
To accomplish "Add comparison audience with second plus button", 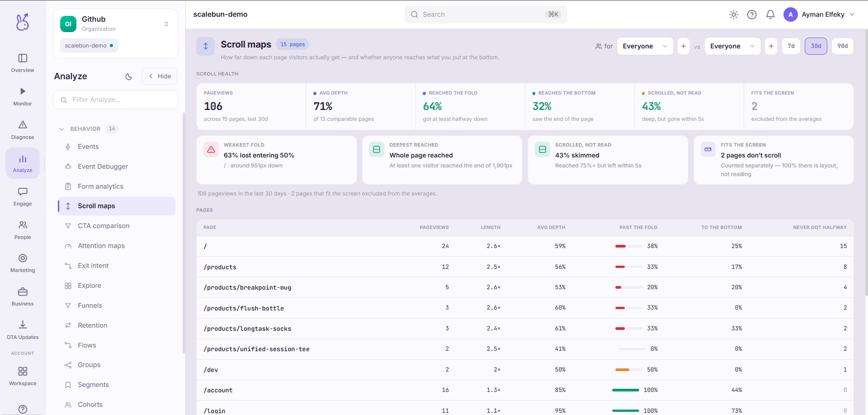I will [771, 46].
